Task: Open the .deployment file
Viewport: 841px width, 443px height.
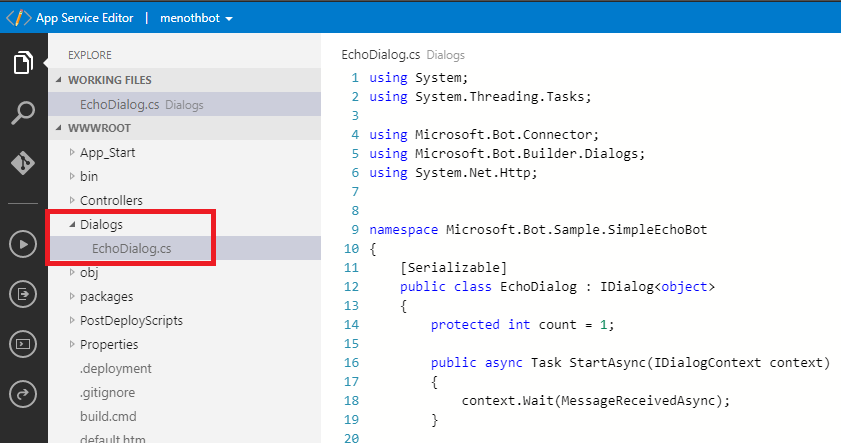Action: coord(116,368)
